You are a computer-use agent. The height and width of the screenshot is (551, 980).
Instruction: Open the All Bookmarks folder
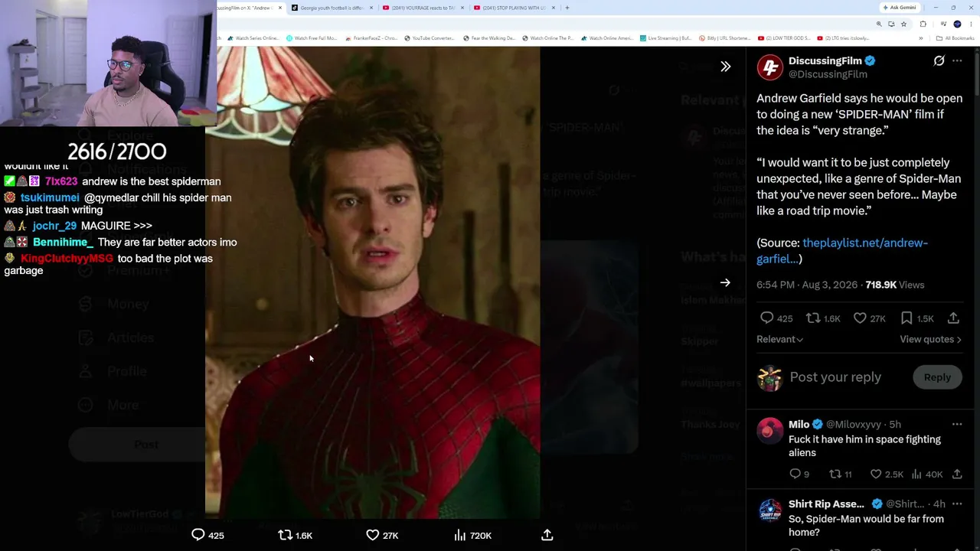[955, 38]
